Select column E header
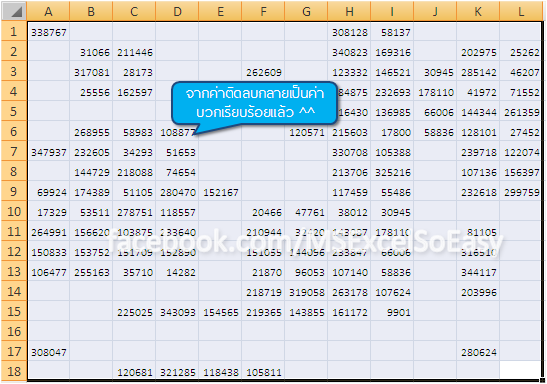Viewport: 547px width, 384px height. click(220, 12)
